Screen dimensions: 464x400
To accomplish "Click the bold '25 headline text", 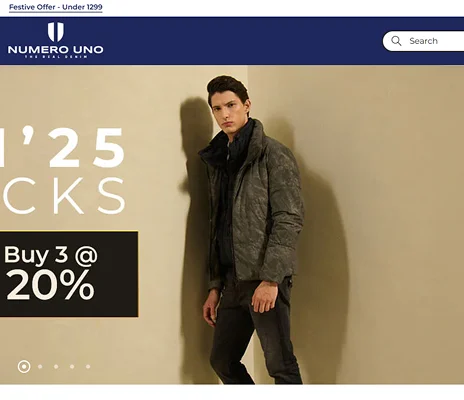I will click(x=87, y=147).
